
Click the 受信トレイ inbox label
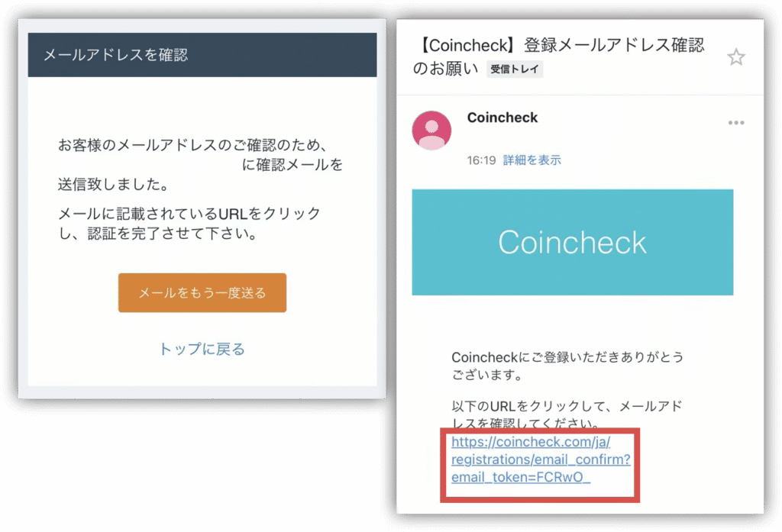515,69
